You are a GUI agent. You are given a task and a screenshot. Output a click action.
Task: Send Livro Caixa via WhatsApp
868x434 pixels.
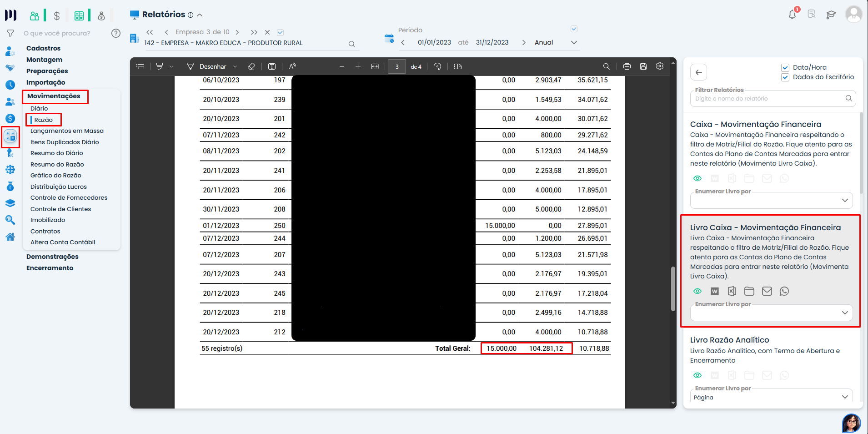(x=784, y=291)
